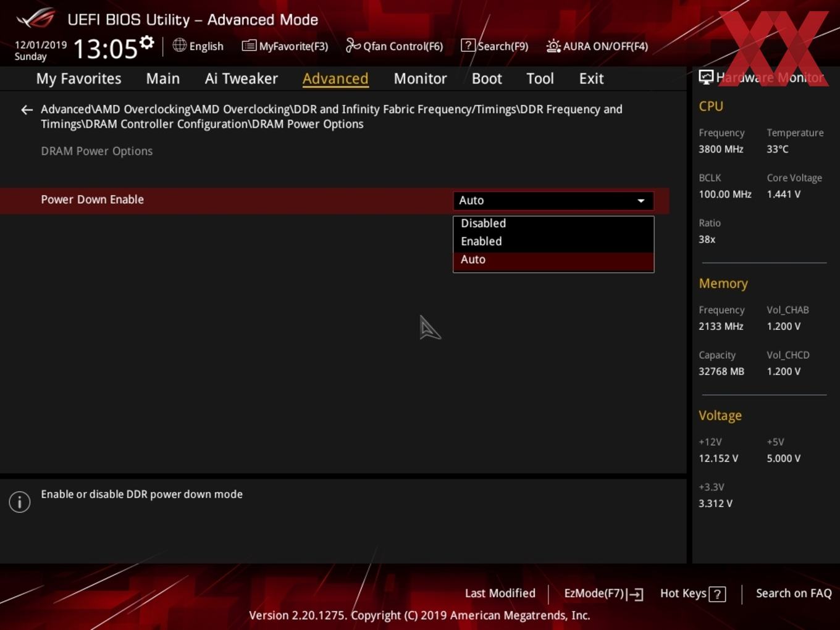Open Qfan Control(F6)
Viewport: 840px width, 630px height.
(x=394, y=46)
